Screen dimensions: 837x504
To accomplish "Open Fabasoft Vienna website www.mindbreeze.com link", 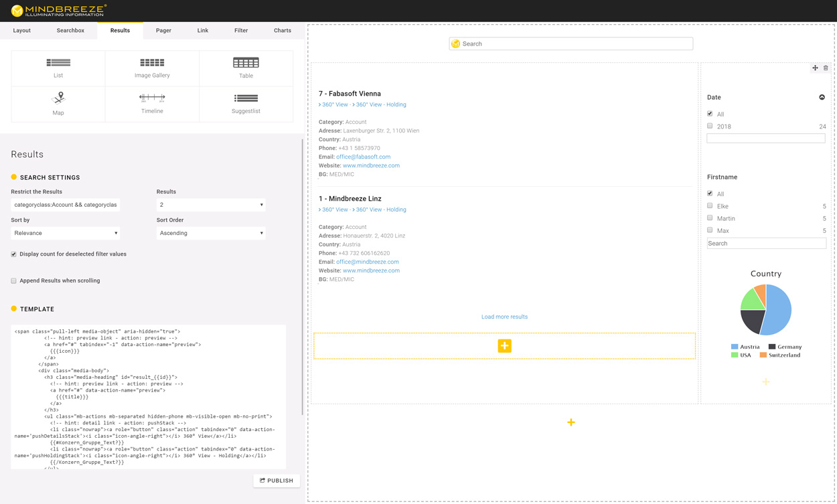I will coord(371,165).
